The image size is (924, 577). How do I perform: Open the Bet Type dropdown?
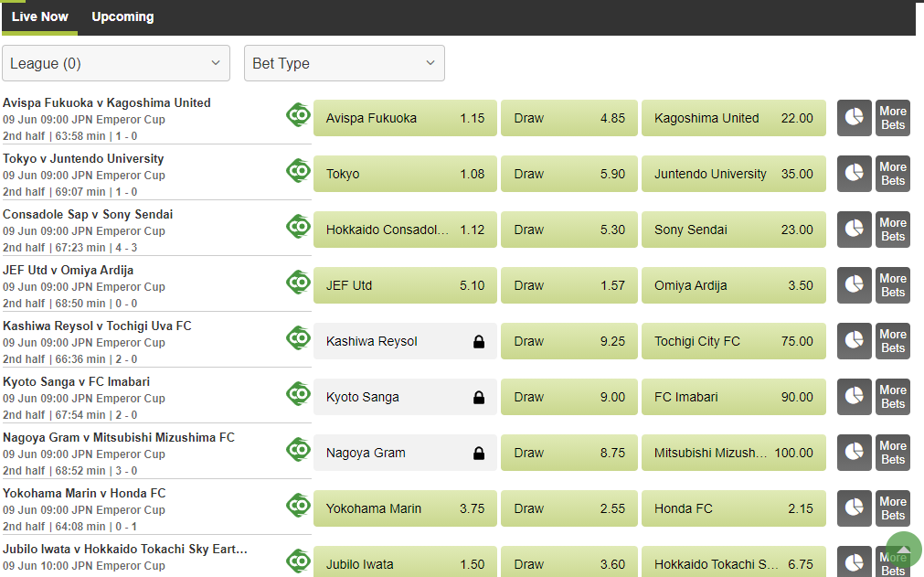[x=345, y=63]
